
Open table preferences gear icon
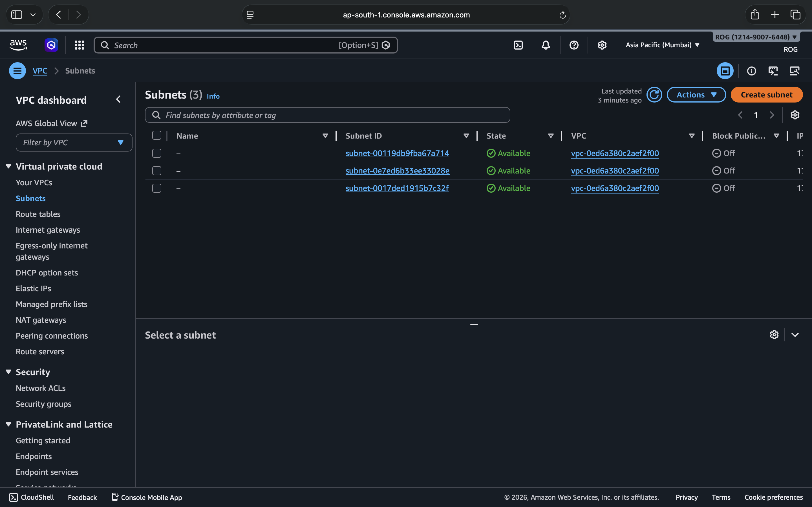tap(795, 115)
